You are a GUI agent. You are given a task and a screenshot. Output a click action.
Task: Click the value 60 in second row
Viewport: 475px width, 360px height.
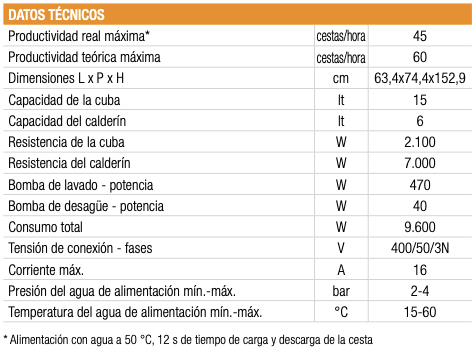click(420, 57)
